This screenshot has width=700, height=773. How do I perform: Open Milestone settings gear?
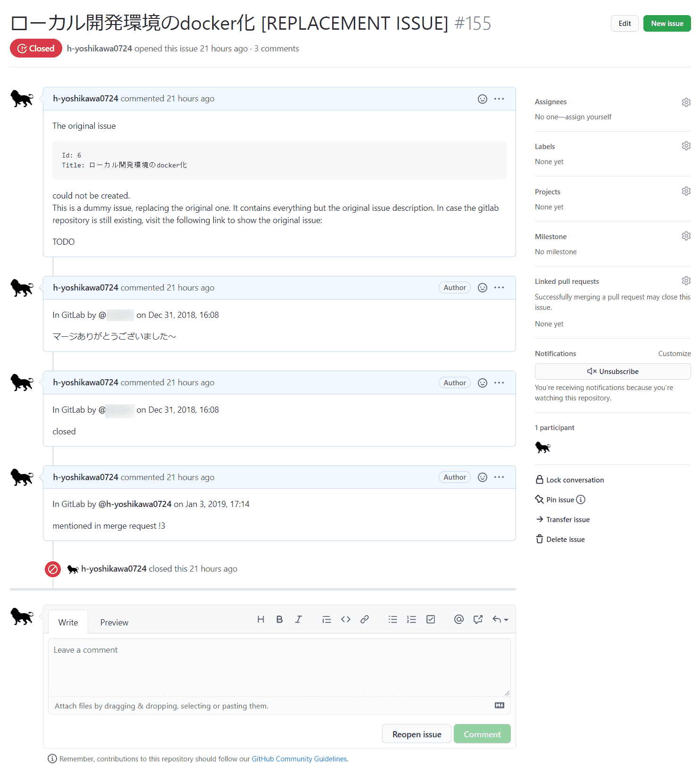[x=686, y=236]
